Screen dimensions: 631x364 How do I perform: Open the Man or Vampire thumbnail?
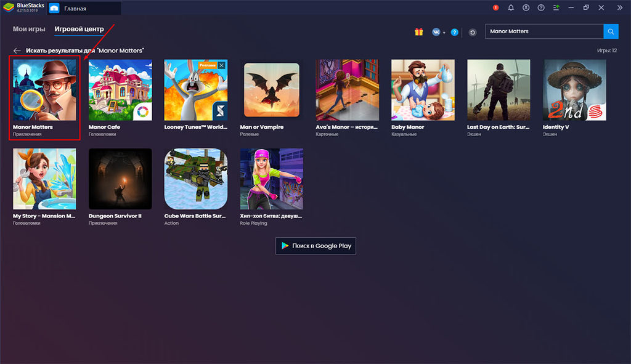[x=272, y=90]
